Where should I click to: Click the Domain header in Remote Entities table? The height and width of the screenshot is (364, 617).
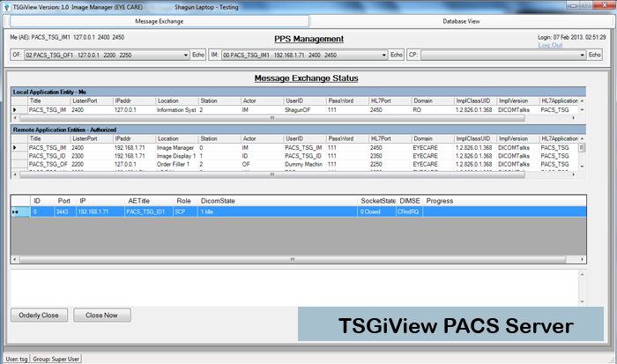tap(433, 138)
